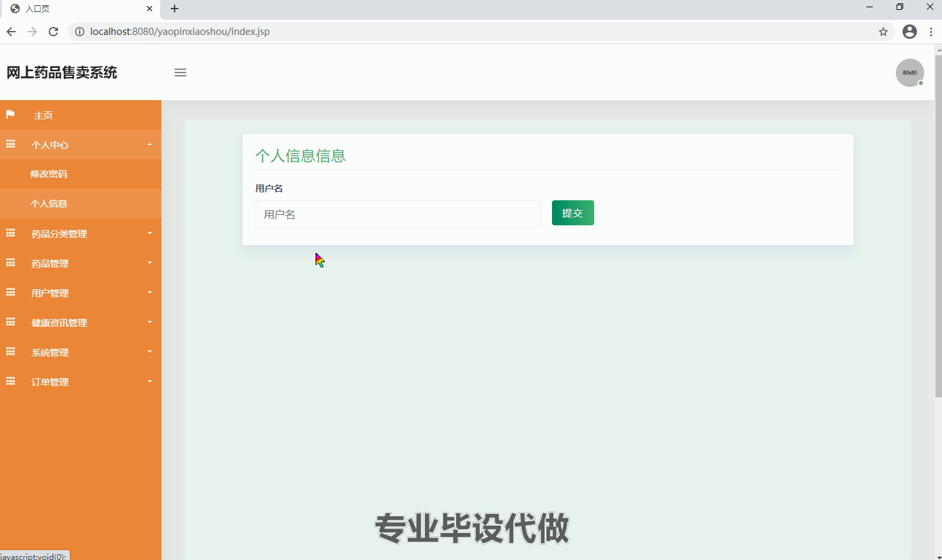Click the flag icon beside 主页
This screenshot has width=942, height=560.
click(x=11, y=115)
